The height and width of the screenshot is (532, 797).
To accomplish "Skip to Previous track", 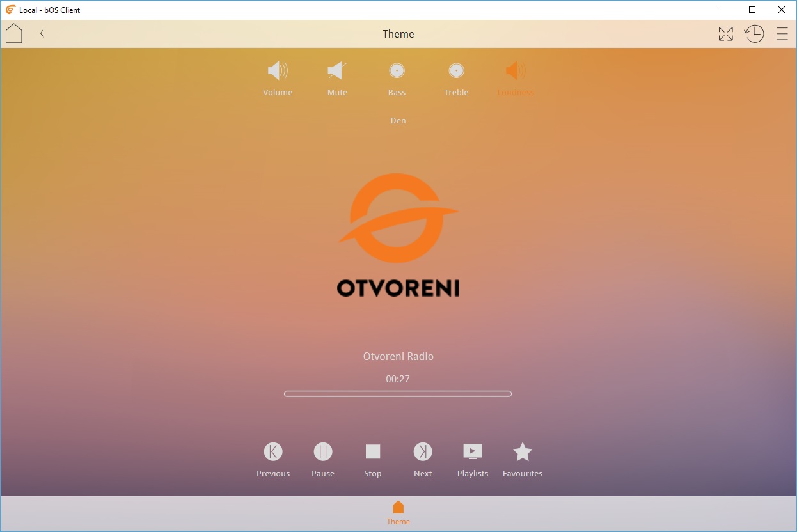I will pyautogui.click(x=273, y=452).
